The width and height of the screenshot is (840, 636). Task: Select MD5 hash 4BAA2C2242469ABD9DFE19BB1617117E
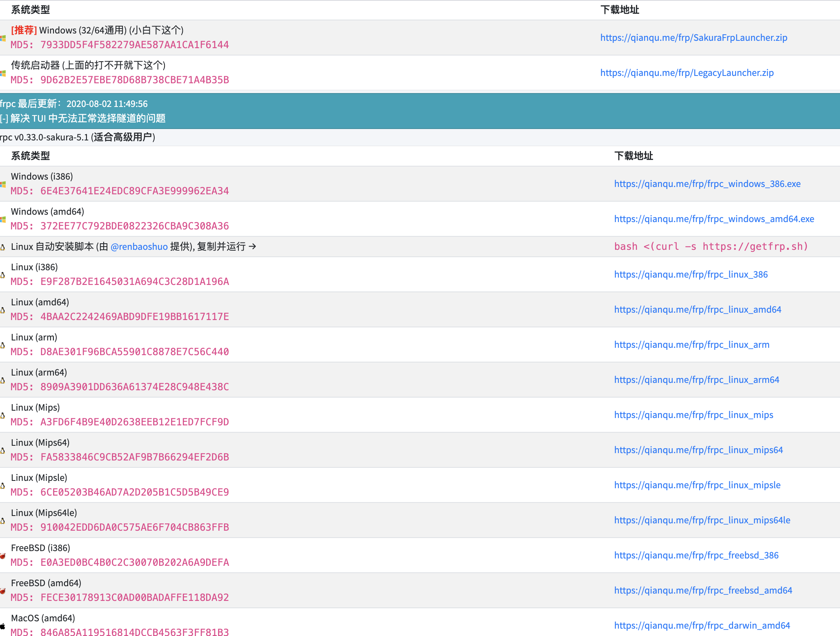135,317
